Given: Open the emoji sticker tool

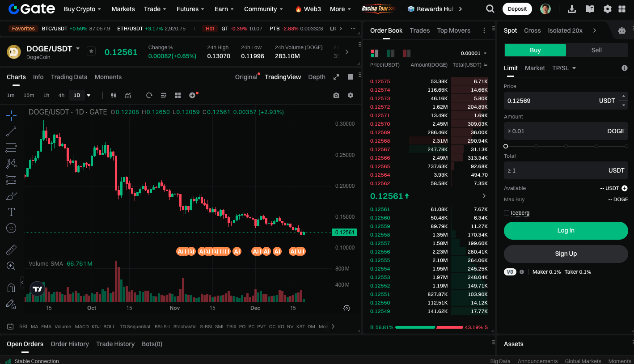Looking at the screenshot, I should pos(11,228).
